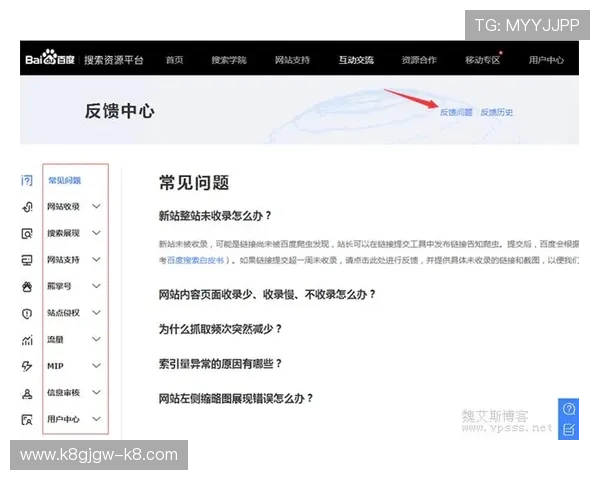
Task: Click the 网站支持 monitor icon in sidebar
Action: click(x=27, y=260)
